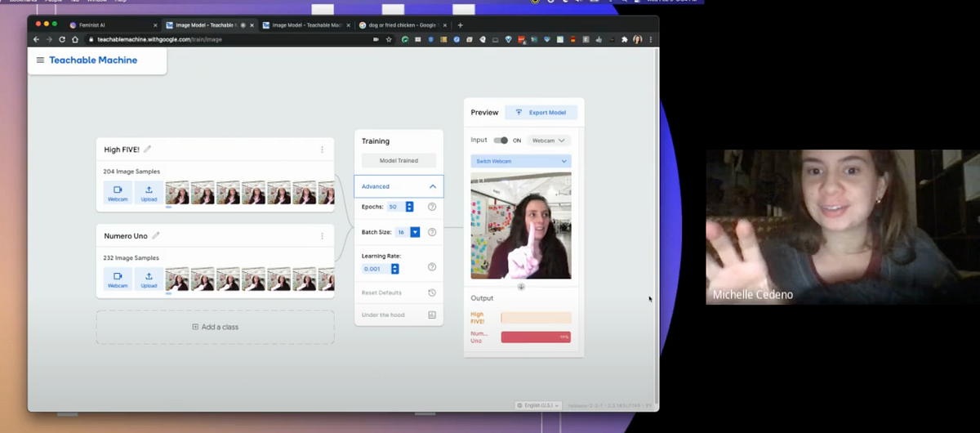
Task: Open the Teachable Machine hamburger menu
Action: coord(40,60)
